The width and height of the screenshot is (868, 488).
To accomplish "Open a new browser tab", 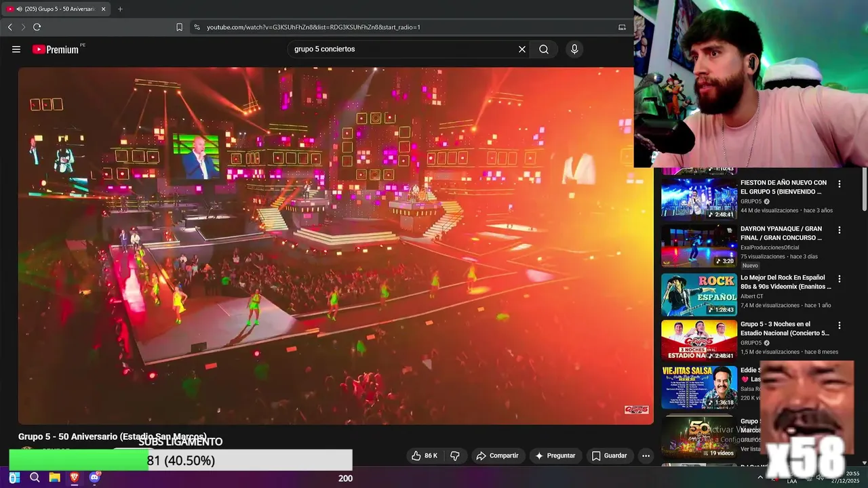I will pos(120,9).
